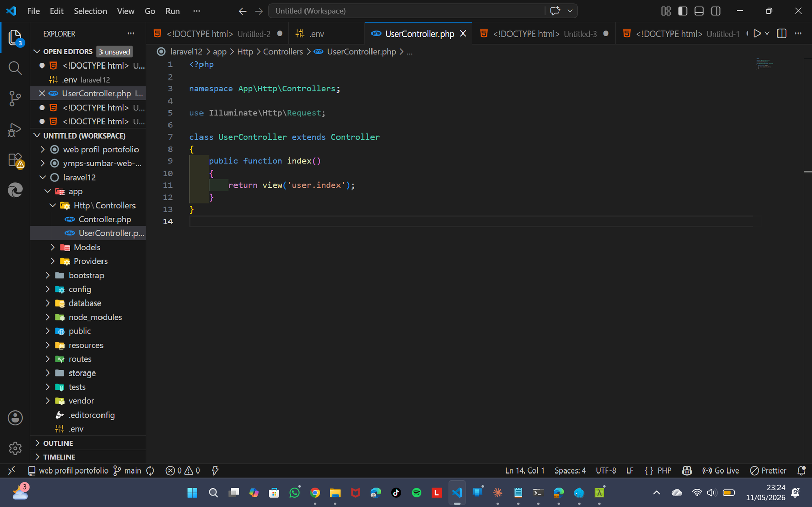Open the Copilot dropdown chevron in title bar
This screenshot has width=812, height=507.
point(570,11)
